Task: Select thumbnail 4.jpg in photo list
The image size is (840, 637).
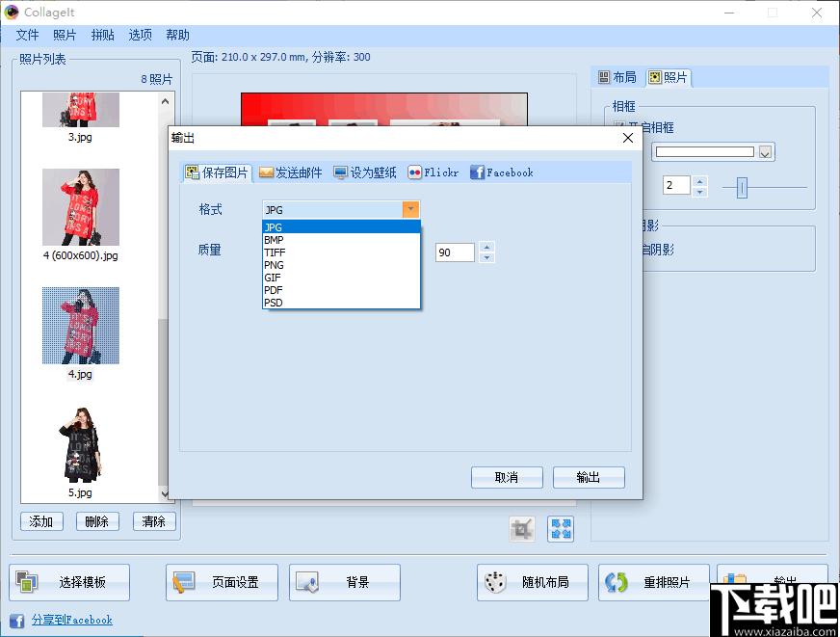Action: 81,326
